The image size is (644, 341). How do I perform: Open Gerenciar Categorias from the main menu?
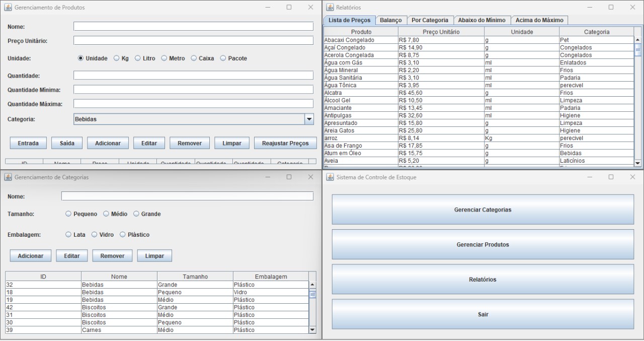pyautogui.click(x=483, y=210)
